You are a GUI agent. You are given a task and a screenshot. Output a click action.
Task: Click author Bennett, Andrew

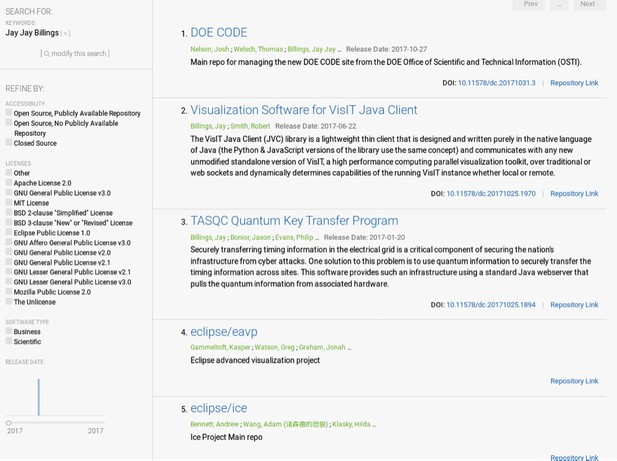point(214,424)
